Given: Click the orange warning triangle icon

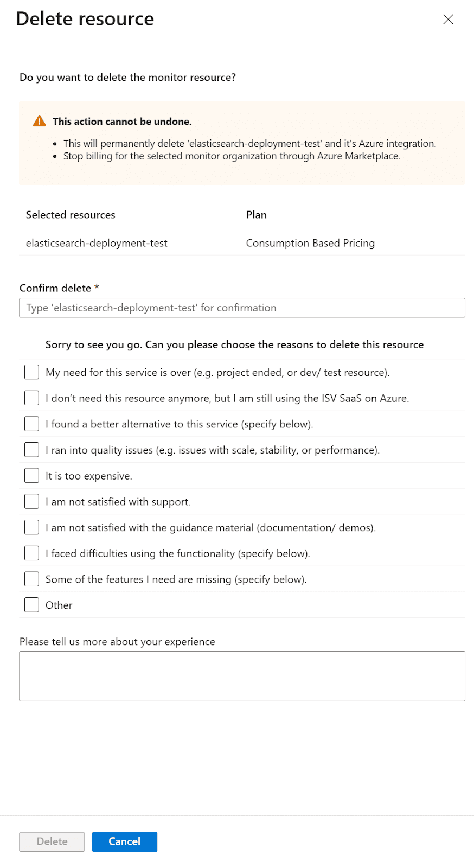Looking at the screenshot, I should coord(39,121).
